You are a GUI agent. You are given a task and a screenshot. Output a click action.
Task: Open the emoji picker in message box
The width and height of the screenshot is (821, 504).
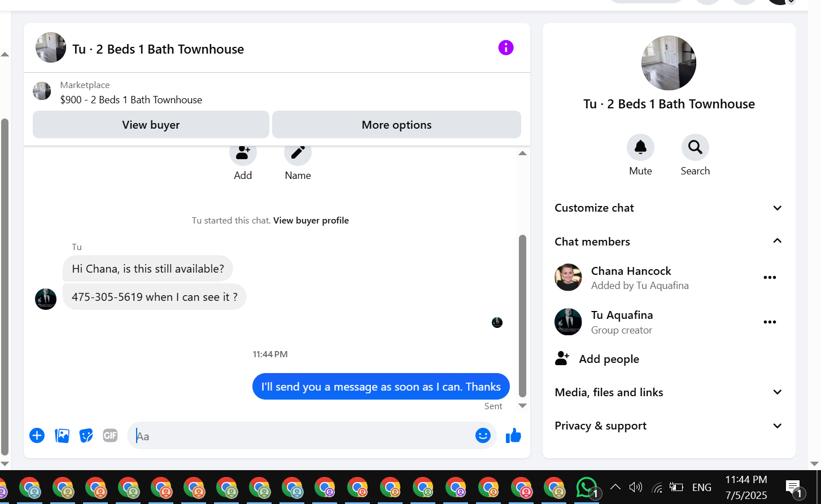[483, 435]
